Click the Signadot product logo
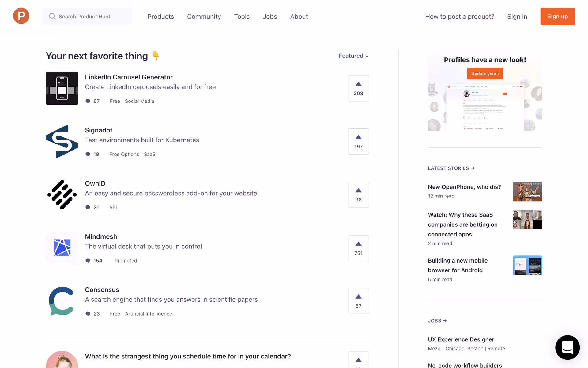This screenshot has height=368, width=588. (62, 141)
